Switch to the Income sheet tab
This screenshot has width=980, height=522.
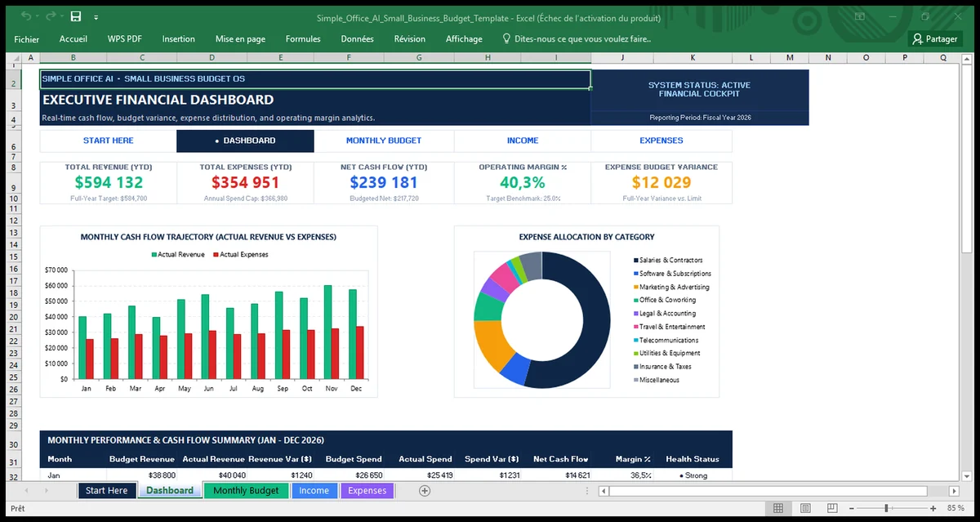click(314, 490)
